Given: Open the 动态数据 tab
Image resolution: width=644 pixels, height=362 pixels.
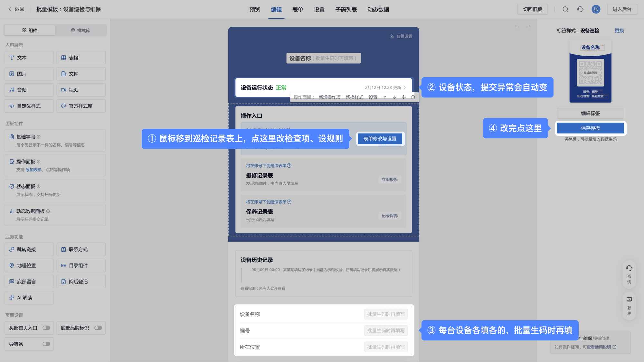Looking at the screenshot, I should [x=378, y=10].
